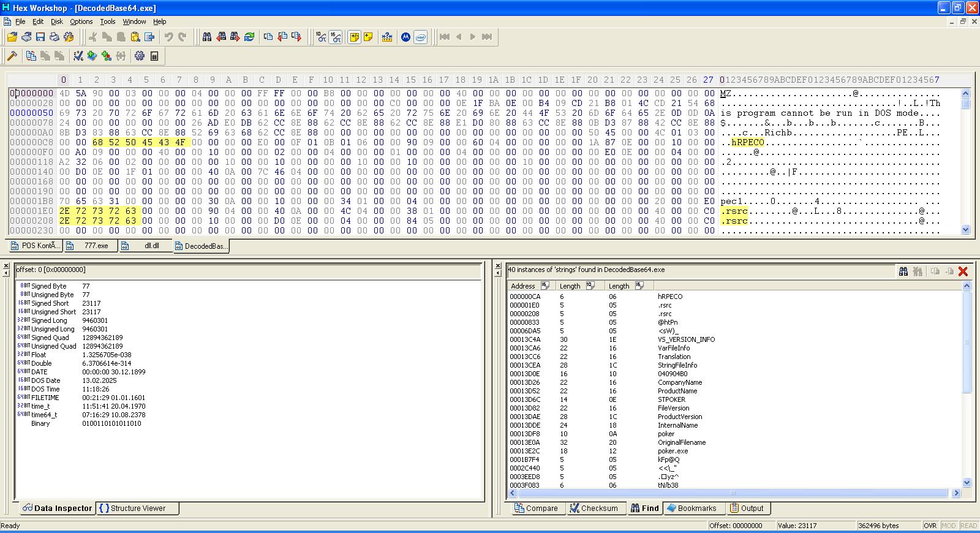Click the hammer Tools icon

click(x=12, y=56)
